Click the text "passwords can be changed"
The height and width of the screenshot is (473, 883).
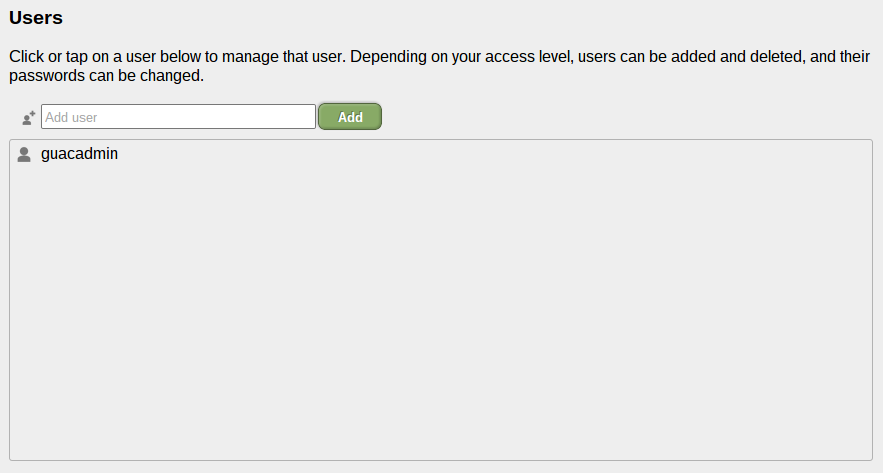click(106, 75)
